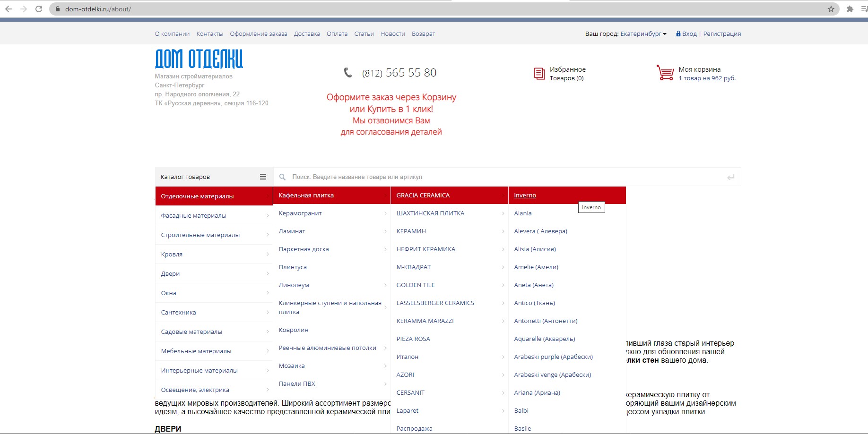Viewport: 868px width, 434px height.
Task: Bookmark page with the star icon
Action: 831,9
